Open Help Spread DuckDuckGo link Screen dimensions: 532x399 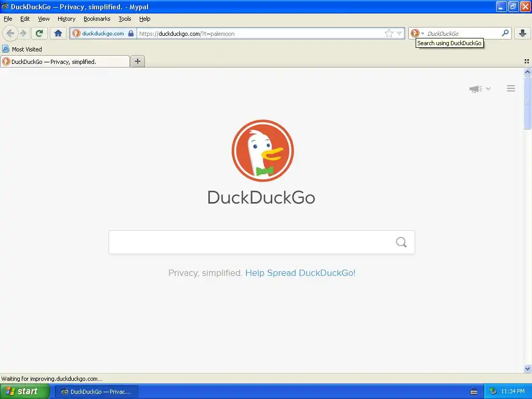pyautogui.click(x=300, y=273)
